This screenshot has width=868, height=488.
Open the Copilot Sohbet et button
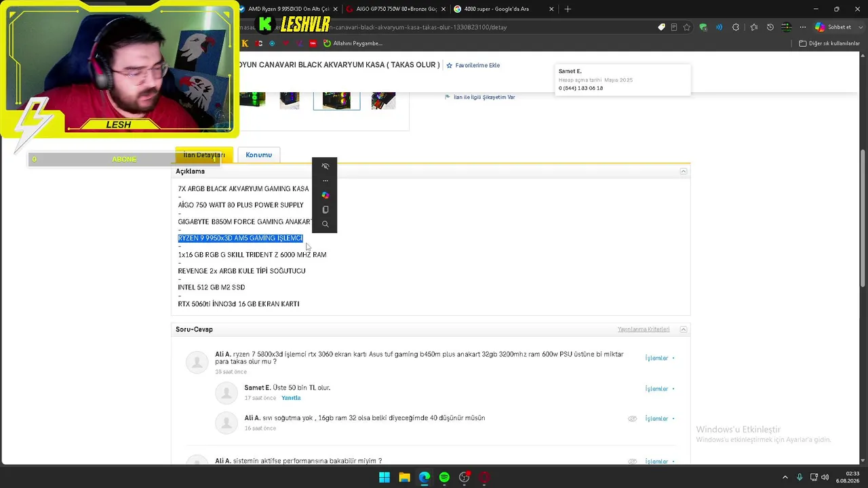click(x=833, y=27)
